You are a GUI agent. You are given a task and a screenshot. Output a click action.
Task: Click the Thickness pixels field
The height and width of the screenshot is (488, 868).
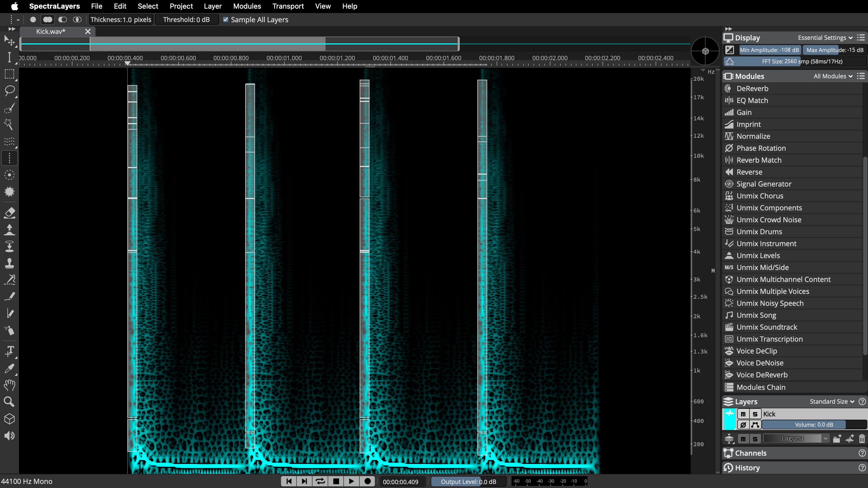point(121,20)
